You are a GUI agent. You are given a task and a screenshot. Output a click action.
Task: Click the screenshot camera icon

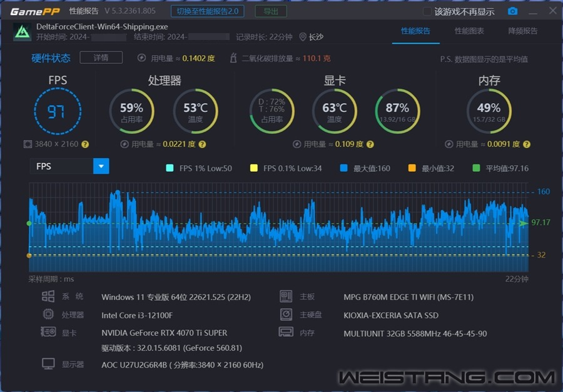[512, 11]
